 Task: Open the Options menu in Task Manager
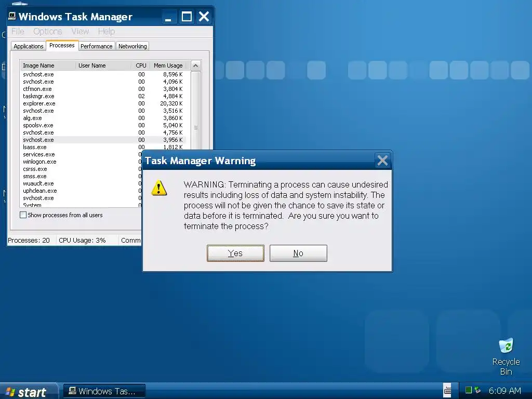tap(47, 31)
